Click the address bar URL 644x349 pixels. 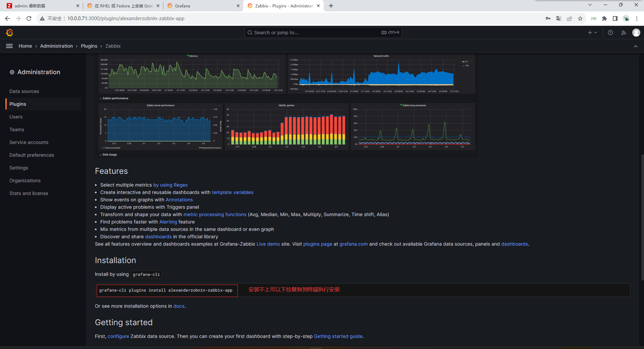click(x=126, y=18)
